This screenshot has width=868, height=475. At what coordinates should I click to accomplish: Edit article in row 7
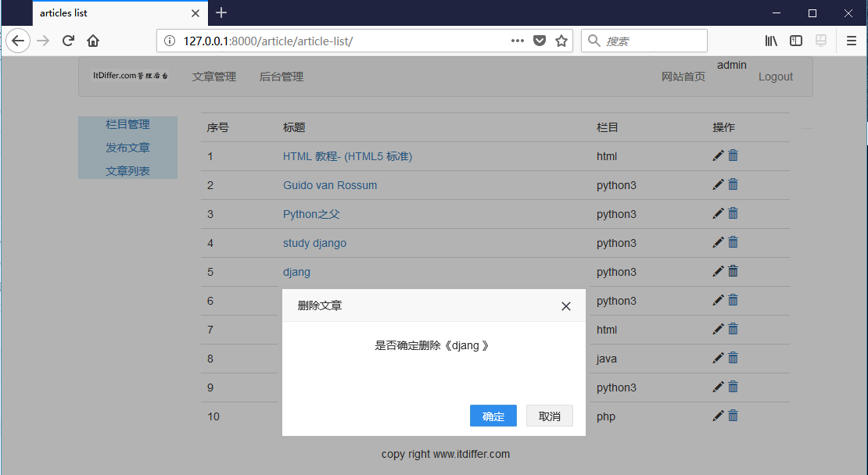[x=718, y=329]
